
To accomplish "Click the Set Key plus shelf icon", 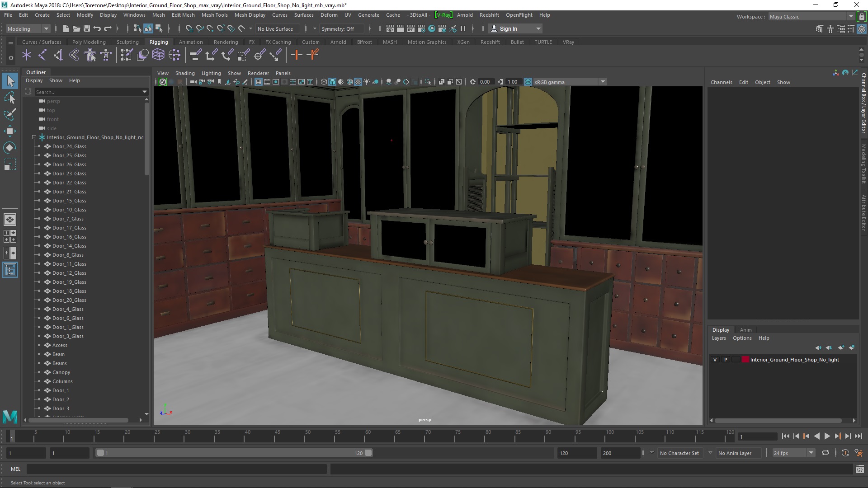I will 297,55.
